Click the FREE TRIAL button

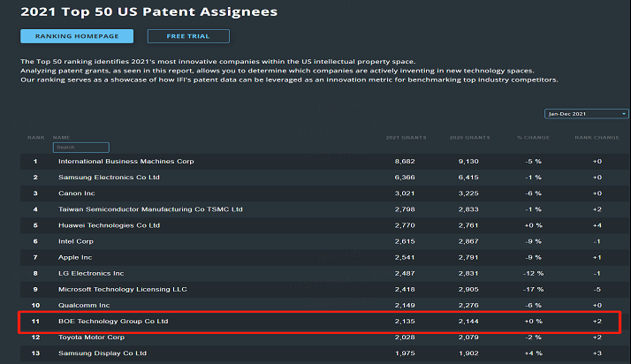188,36
